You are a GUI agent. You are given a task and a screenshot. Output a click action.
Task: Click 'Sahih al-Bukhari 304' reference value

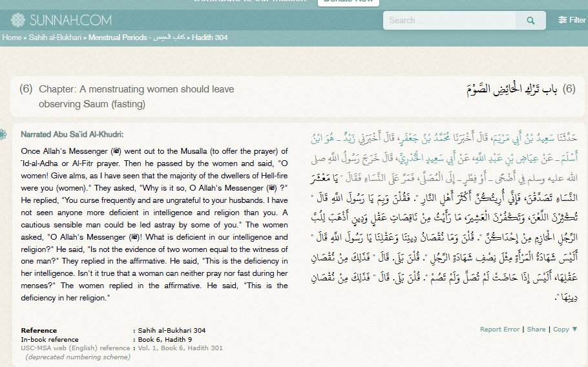tap(172, 331)
